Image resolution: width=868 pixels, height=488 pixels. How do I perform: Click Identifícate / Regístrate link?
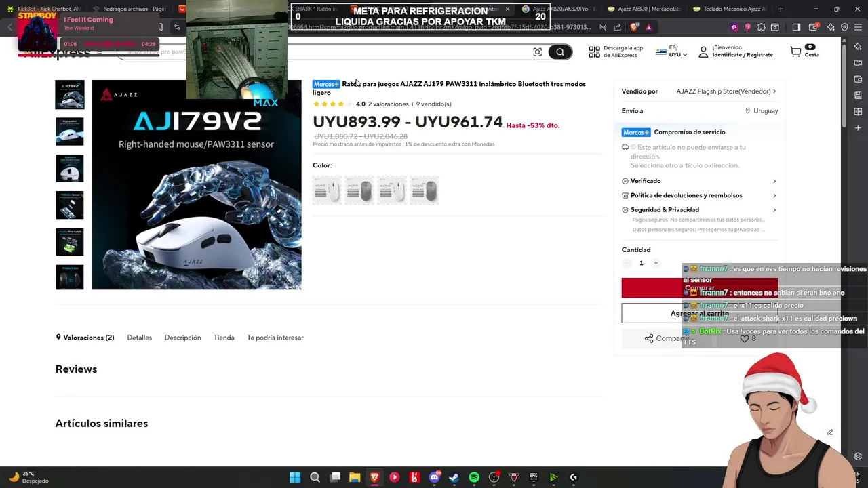coord(743,55)
